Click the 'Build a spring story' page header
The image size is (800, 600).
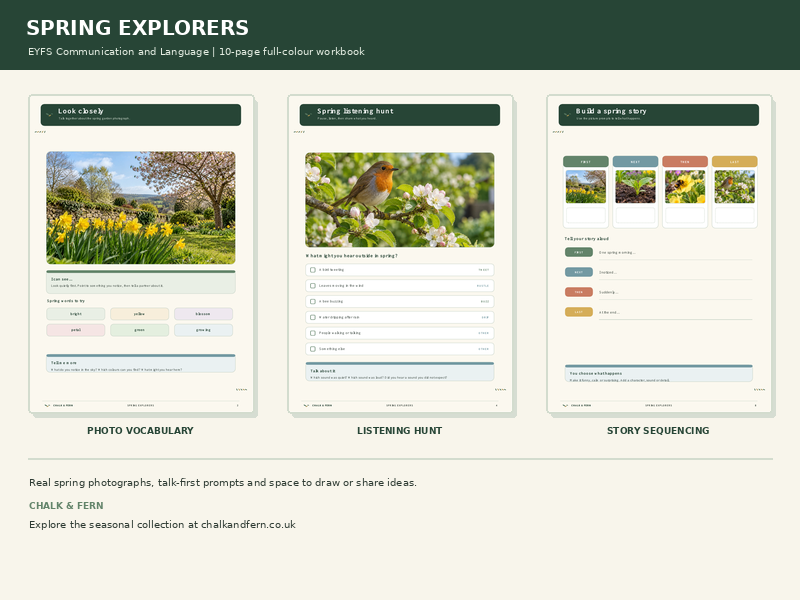point(659,115)
